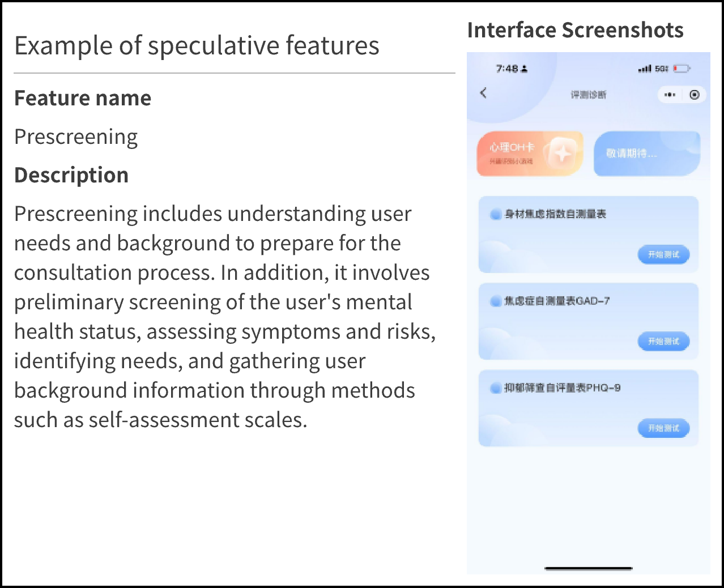Tap the cellular signal bars icon
The height and width of the screenshot is (588, 724).
645,69
